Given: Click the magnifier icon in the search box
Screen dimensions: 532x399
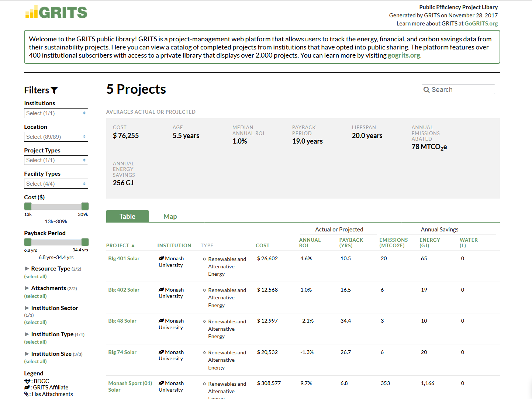Looking at the screenshot, I should 426,90.
